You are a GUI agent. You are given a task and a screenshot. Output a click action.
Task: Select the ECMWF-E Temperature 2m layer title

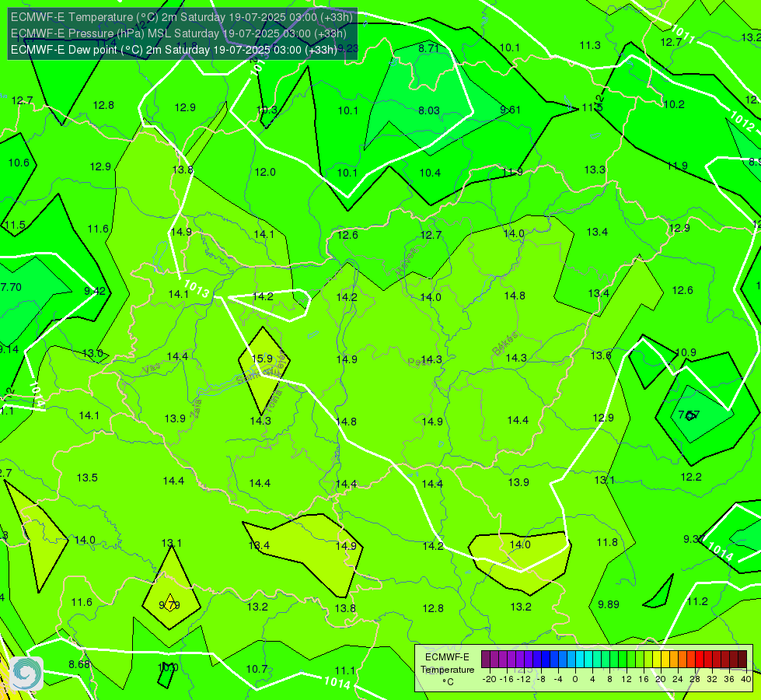[182, 17]
